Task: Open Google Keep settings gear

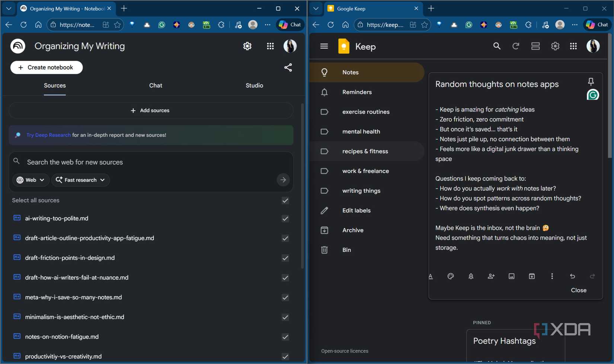Action: point(555,46)
